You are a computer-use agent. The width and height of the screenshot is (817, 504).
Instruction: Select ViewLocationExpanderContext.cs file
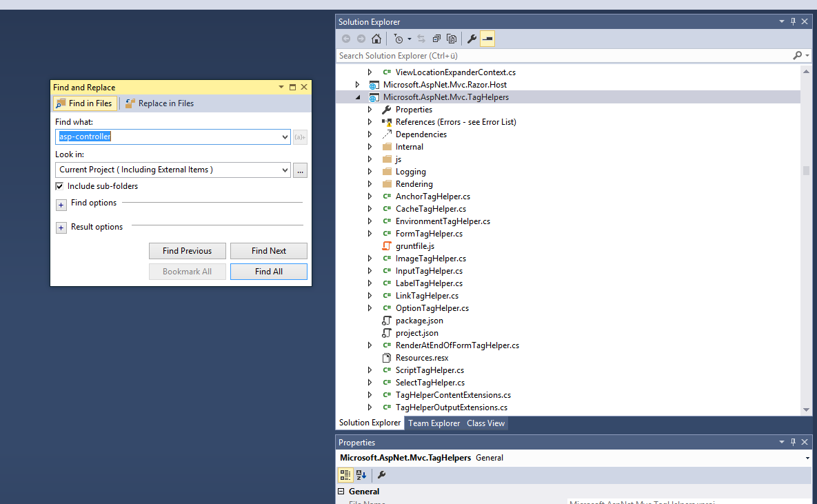point(456,72)
